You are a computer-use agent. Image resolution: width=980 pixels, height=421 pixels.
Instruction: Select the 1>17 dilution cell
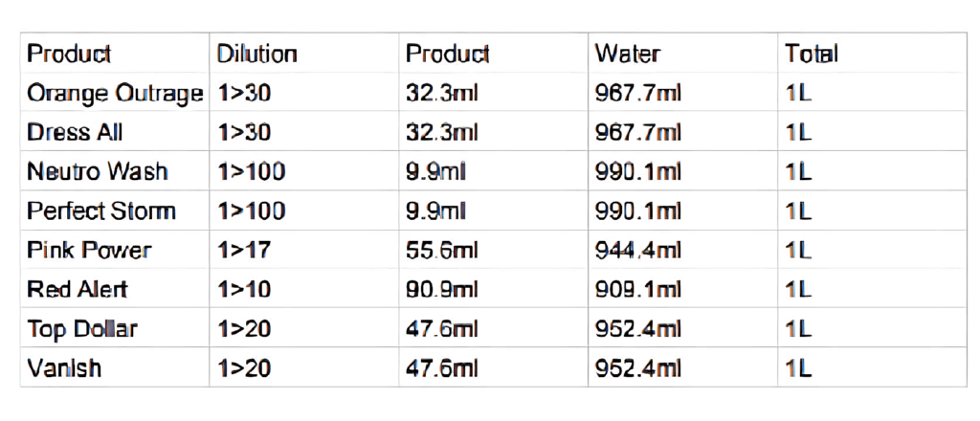(x=244, y=251)
